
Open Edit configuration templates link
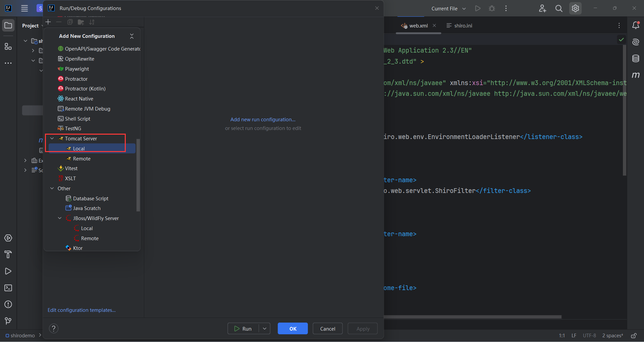82,310
